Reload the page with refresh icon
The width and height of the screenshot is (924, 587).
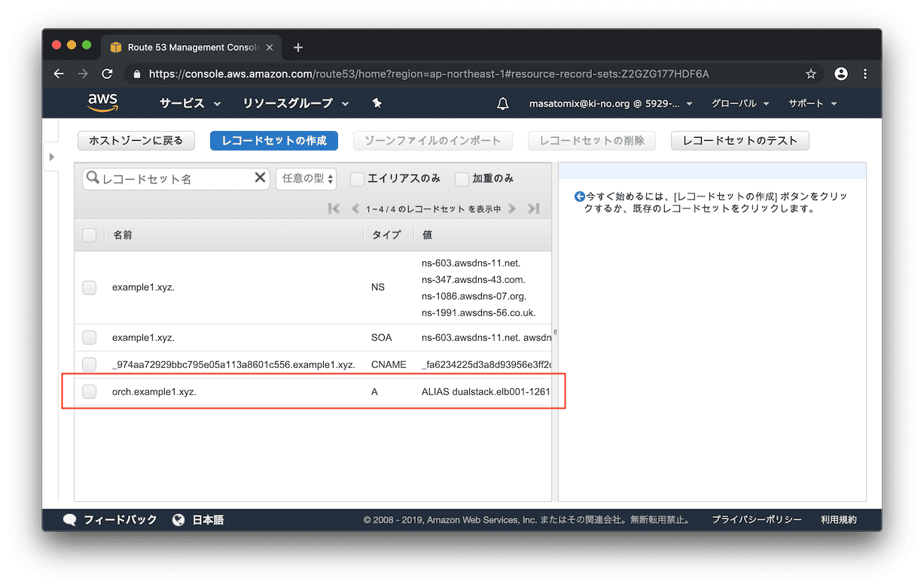pos(107,74)
